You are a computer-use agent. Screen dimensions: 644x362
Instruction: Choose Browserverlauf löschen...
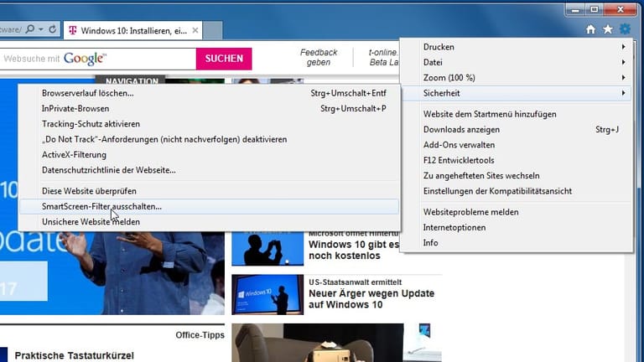pyautogui.click(x=209, y=93)
